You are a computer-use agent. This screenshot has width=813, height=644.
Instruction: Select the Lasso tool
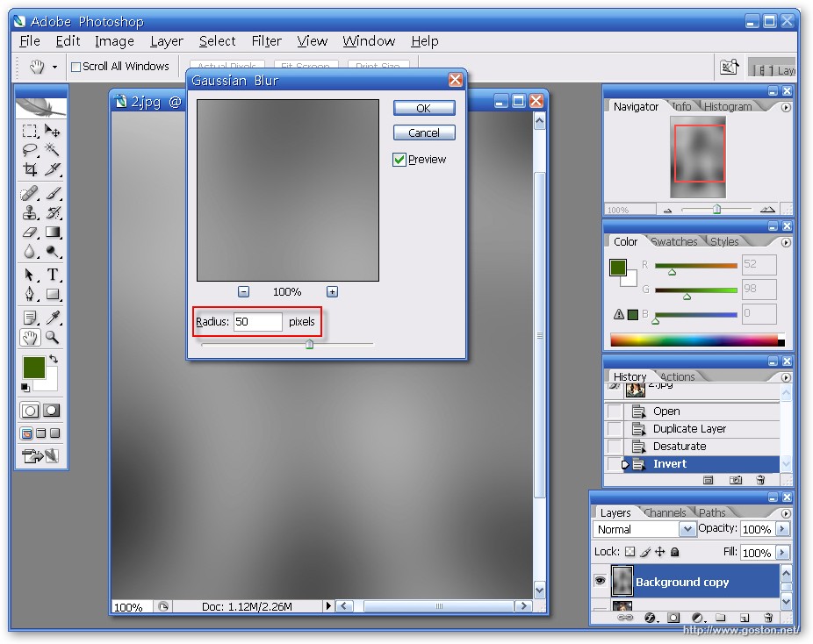[x=30, y=150]
